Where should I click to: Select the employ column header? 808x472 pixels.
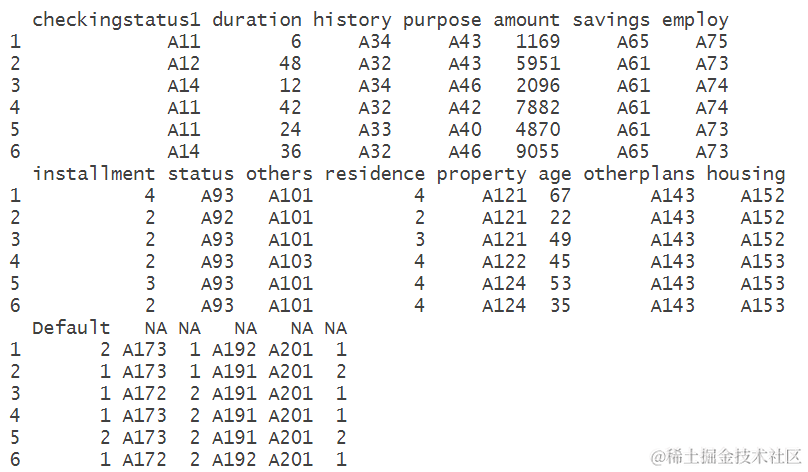tap(695, 20)
